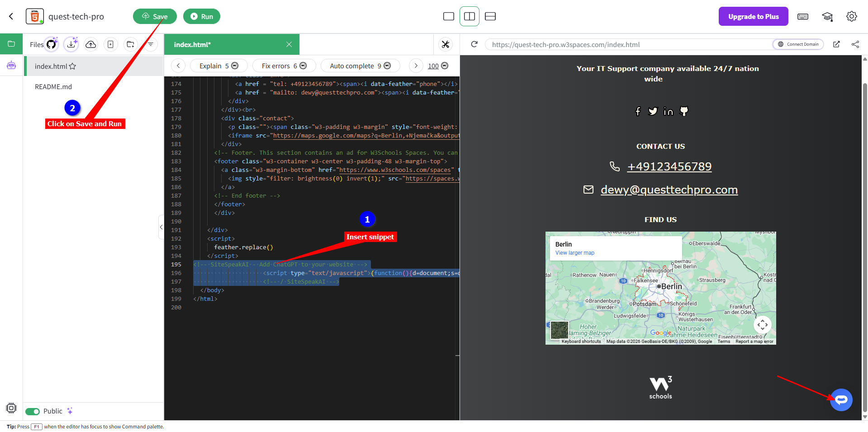Screen dimensions: 868x432
Task: Click the Facebook icon in preview
Action: (x=638, y=111)
